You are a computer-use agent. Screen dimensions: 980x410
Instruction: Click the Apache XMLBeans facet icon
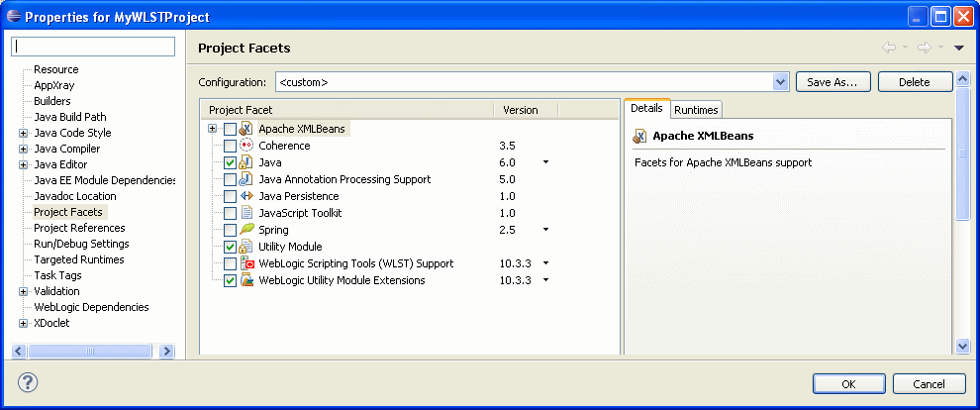(246, 129)
